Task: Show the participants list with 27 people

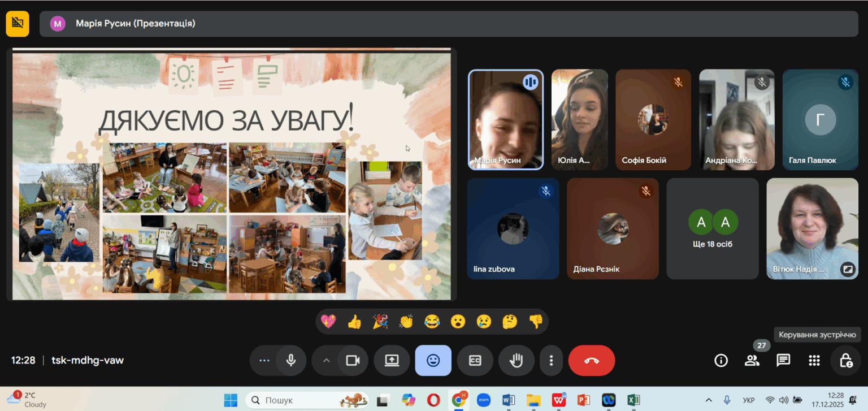Action: tap(752, 361)
